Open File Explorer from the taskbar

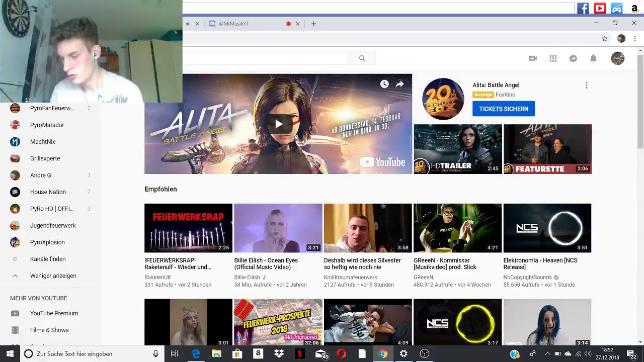point(216,354)
